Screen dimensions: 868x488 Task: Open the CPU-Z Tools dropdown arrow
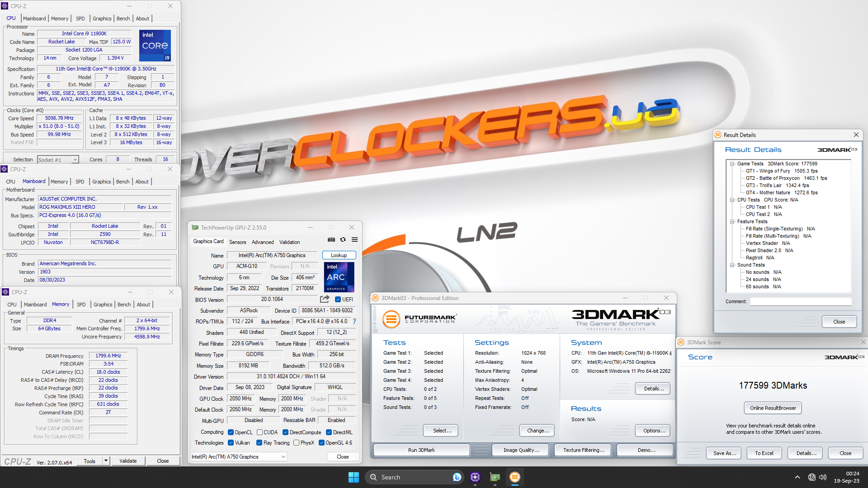[106, 461]
